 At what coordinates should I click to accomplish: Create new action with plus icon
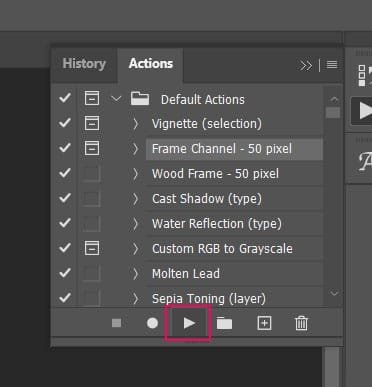tap(264, 323)
